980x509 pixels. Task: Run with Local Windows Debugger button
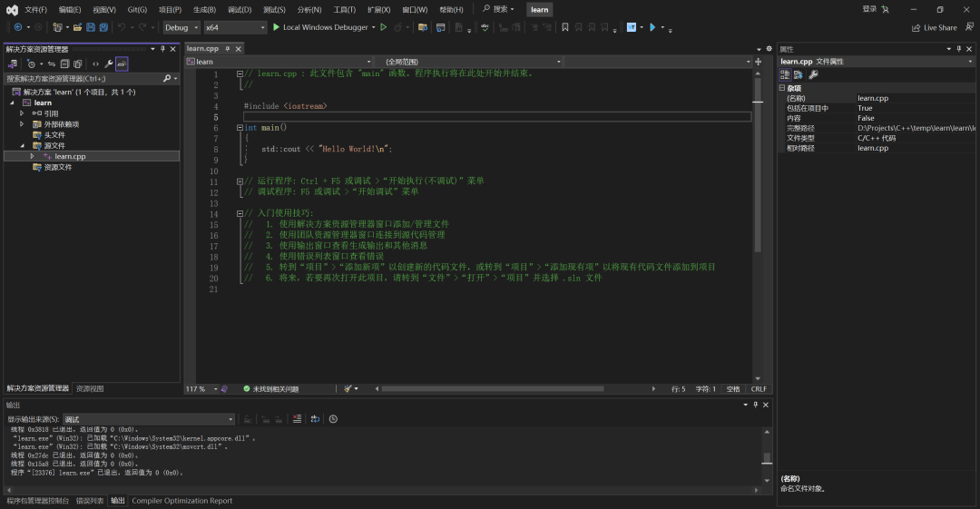pyautogui.click(x=320, y=27)
